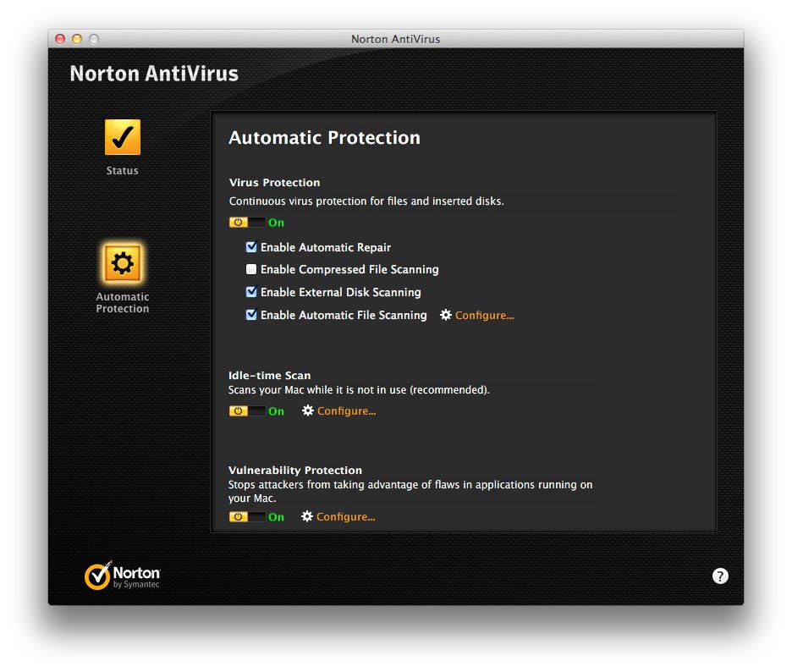Open Configure link for Vulnerability Protection
792x672 pixels.
345,517
